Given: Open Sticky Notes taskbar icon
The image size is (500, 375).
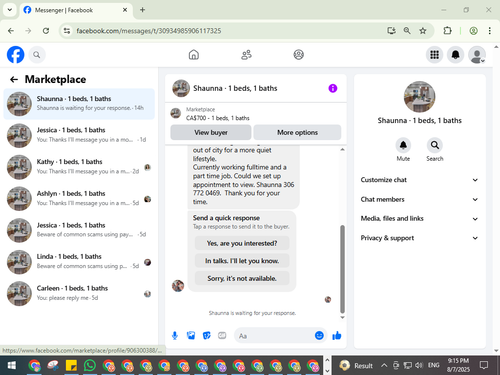Looking at the screenshot, I should point(71,366).
